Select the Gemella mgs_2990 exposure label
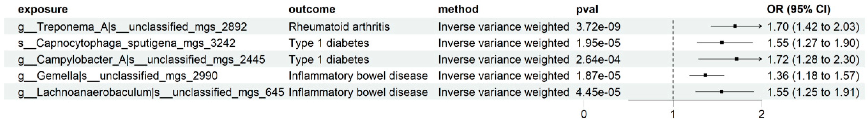Viewport: 868px width, 123px height. point(118,76)
